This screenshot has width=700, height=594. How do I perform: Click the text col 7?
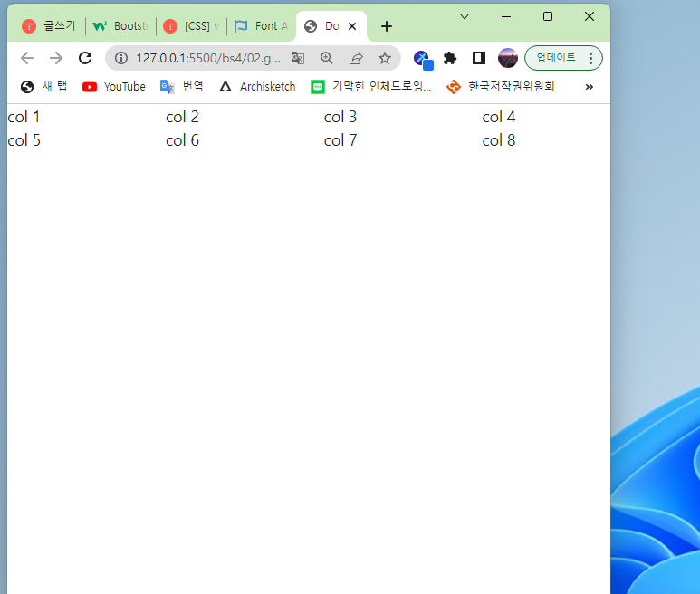click(x=340, y=140)
